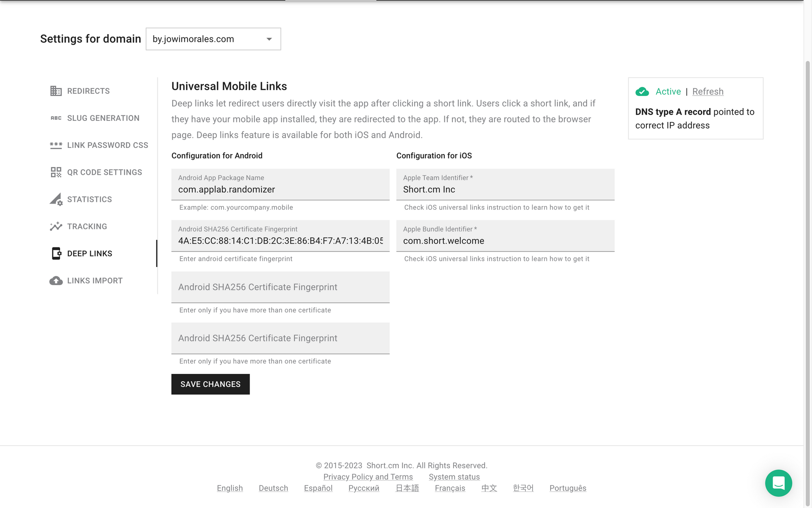This screenshot has height=508, width=812.
Task: Click the Refresh DNS status link
Action: [708, 92]
